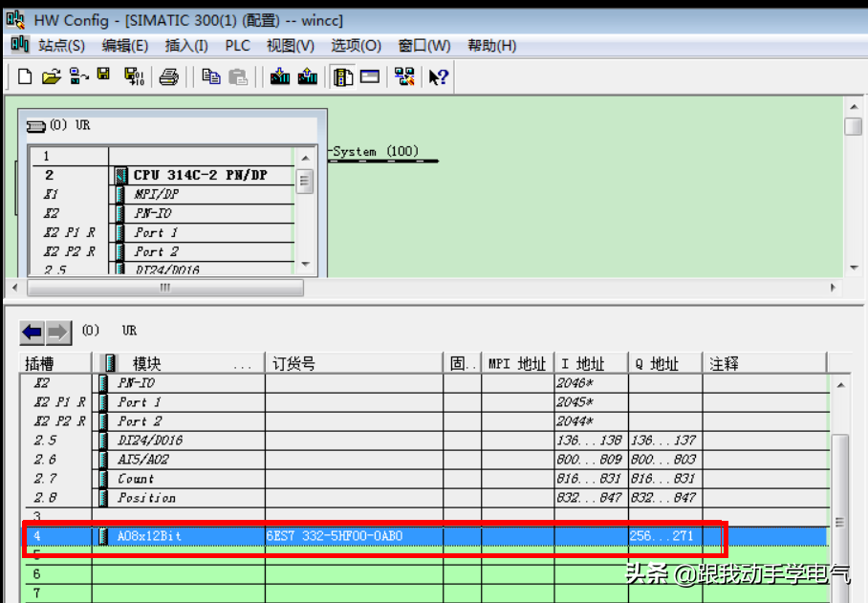Click the Save and Compile icon
The width and height of the screenshot is (868, 603).
pyautogui.click(x=134, y=76)
